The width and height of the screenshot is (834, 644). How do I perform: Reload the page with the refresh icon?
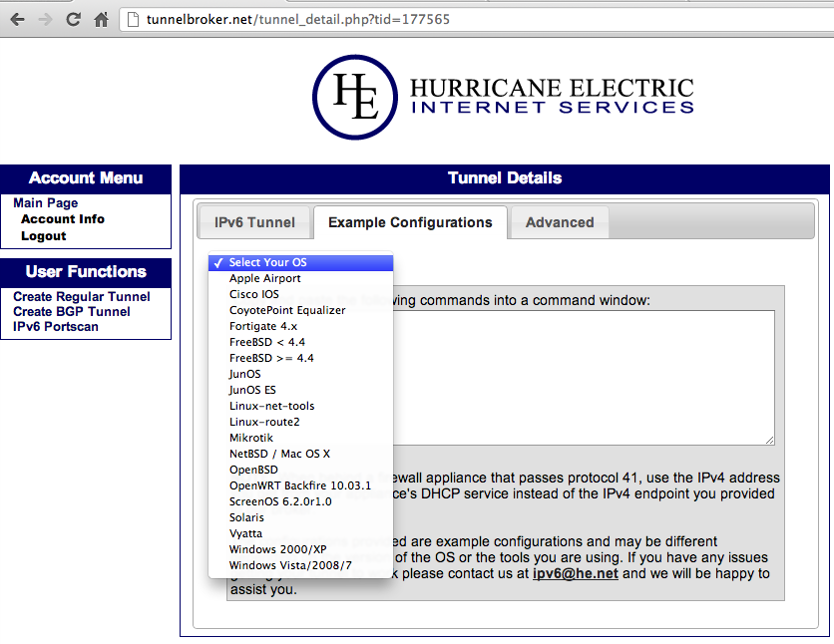73,20
